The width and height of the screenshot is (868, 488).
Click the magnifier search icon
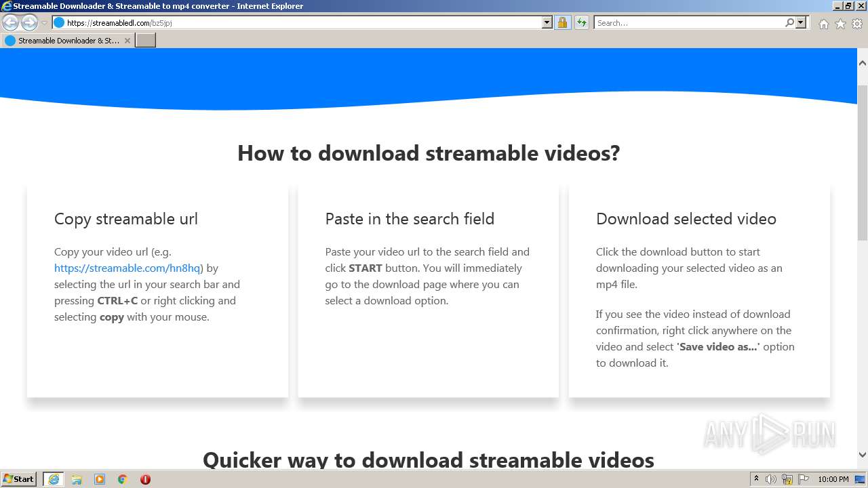[x=789, y=23]
